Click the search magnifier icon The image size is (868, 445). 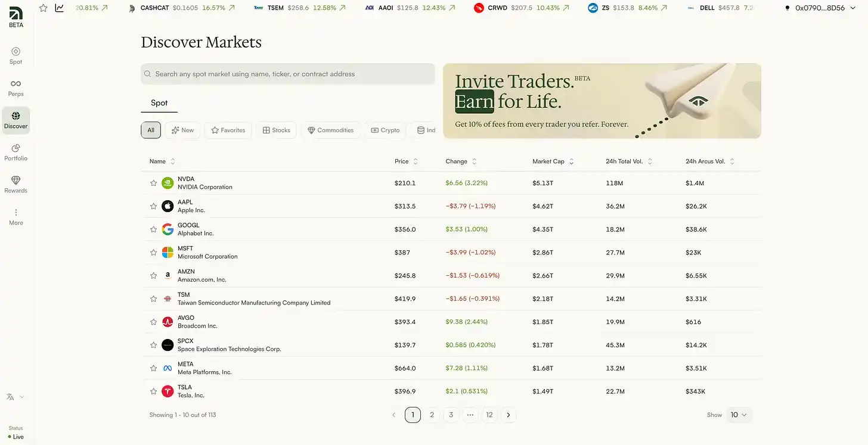tap(148, 74)
